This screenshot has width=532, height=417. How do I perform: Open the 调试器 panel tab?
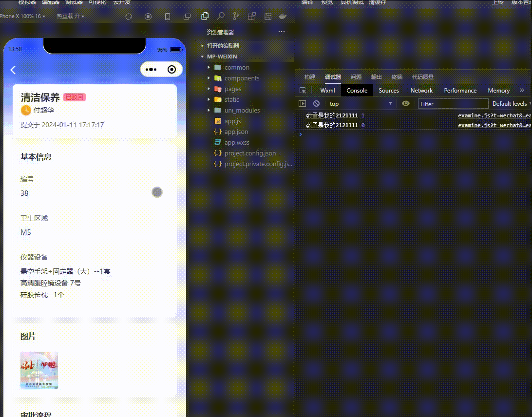tap(333, 77)
